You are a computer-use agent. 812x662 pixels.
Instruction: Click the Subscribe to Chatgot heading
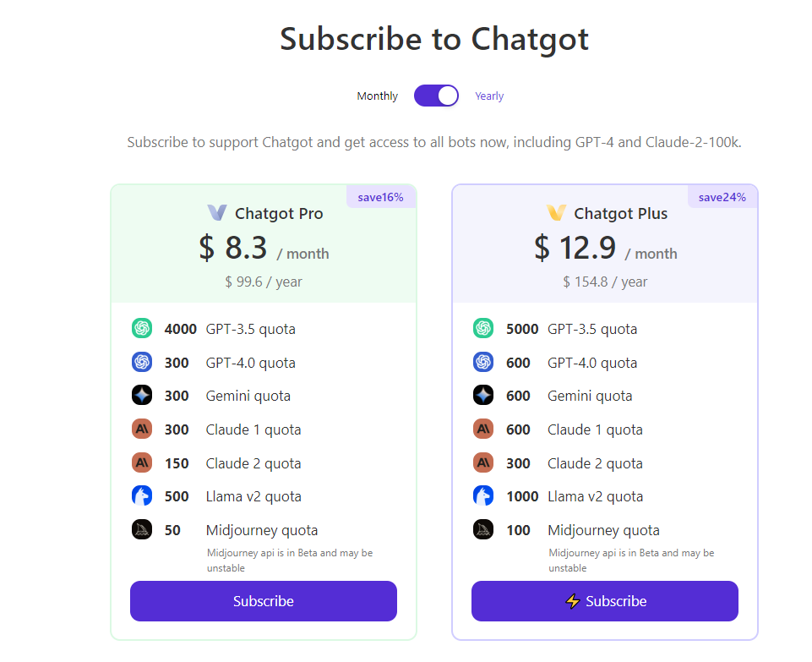point(434,39)
